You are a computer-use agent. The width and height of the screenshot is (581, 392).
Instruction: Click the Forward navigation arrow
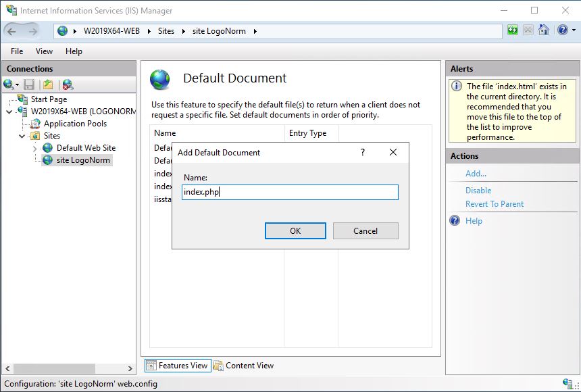33,32
